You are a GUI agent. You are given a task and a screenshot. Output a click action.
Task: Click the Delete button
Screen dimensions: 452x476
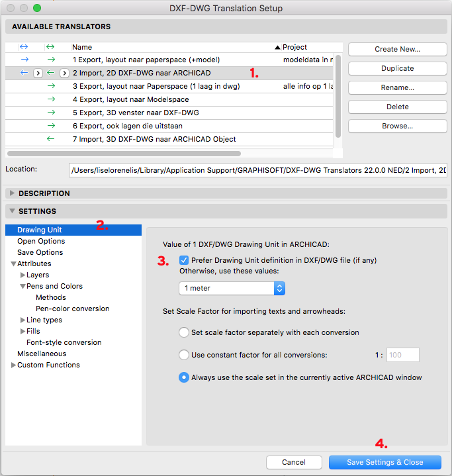[397, 107]
